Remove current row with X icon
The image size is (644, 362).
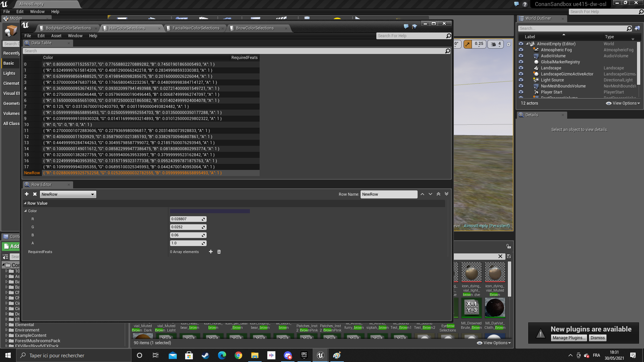click(35, 194)
